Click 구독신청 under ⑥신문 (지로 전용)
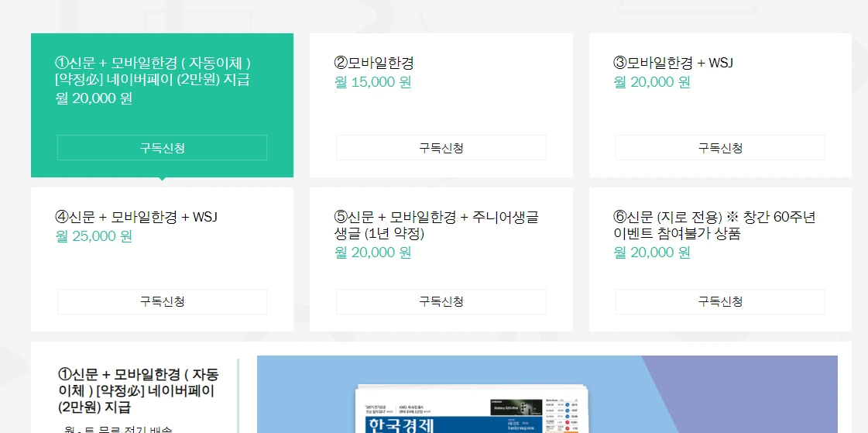 coord(720,302)
